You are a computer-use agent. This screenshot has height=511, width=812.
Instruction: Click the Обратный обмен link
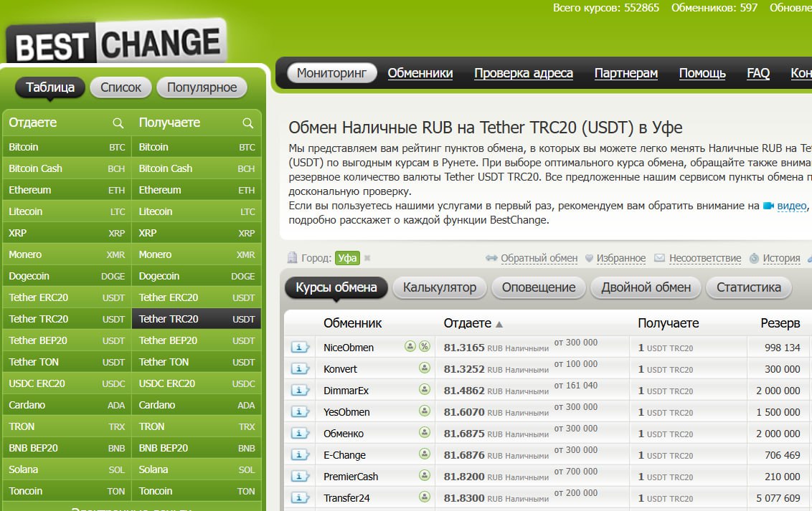coord(539,258)
